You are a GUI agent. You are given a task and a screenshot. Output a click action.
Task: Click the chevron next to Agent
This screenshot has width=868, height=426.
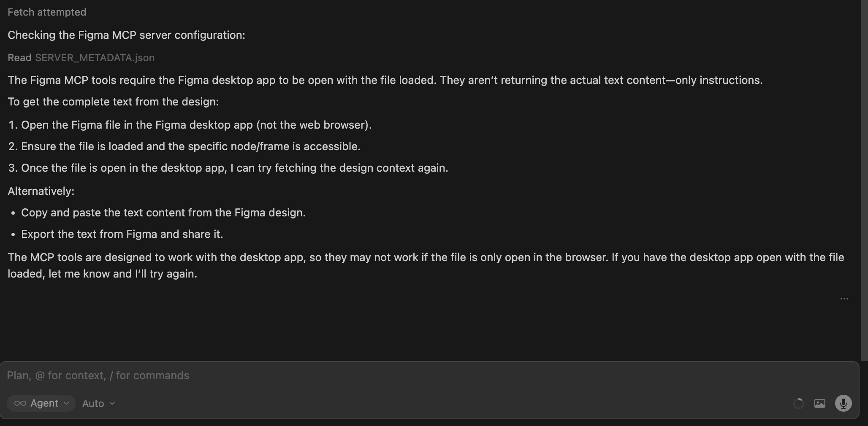(66, 403)
